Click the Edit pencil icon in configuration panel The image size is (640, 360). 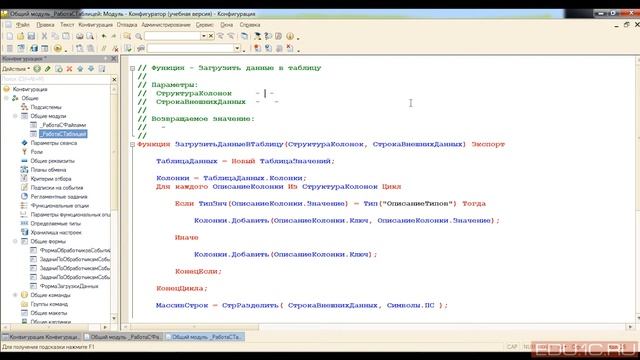(x=48, y=69)
